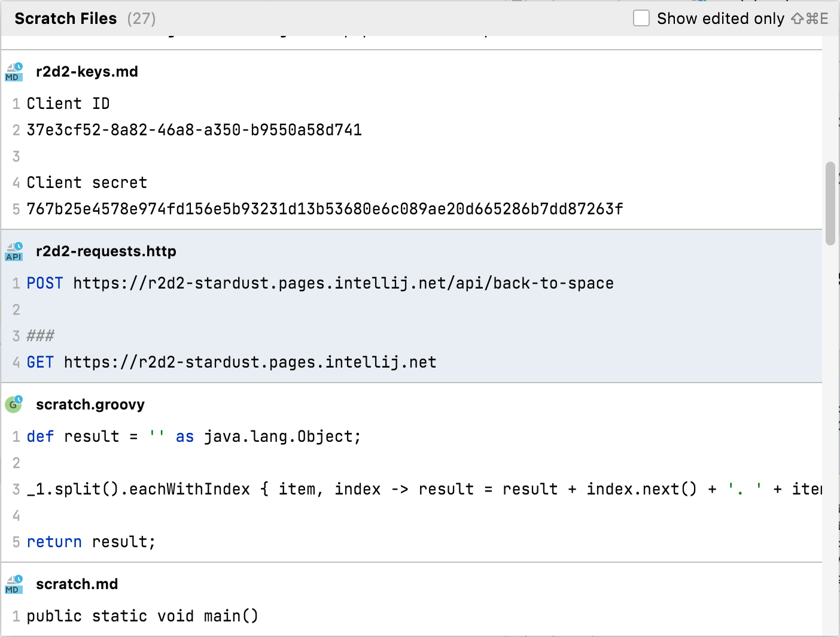Image resolution: width=840 pixels, height=637 pixels.
Task: Click the r2d2-keys.md Markdown file icon
Action: coord(14,72)
